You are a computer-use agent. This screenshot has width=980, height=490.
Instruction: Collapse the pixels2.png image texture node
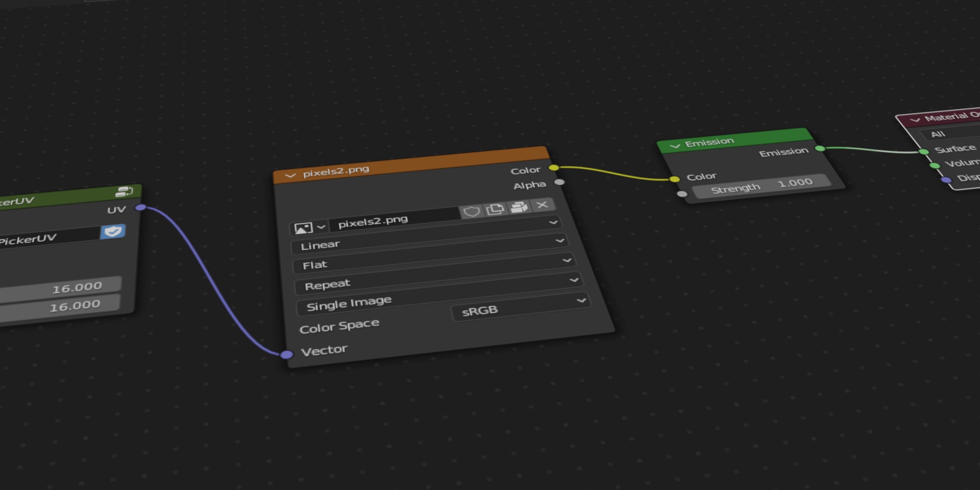(x=290, y=175)
